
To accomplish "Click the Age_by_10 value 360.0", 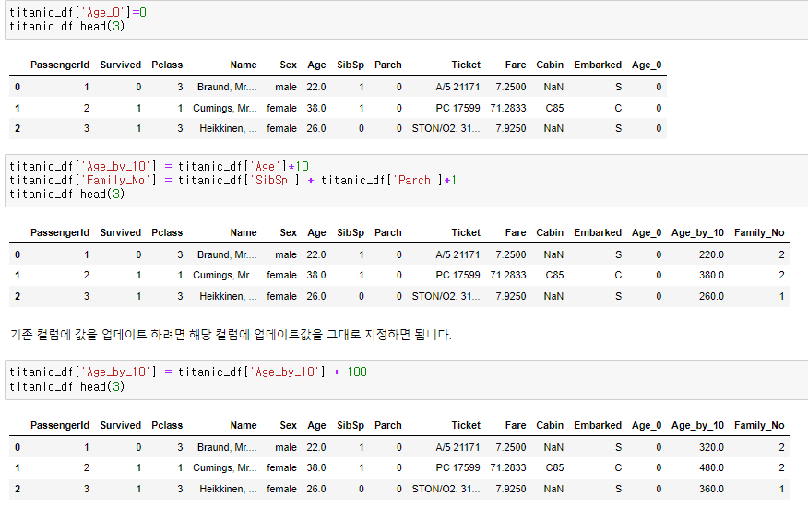I will (711, 489).
